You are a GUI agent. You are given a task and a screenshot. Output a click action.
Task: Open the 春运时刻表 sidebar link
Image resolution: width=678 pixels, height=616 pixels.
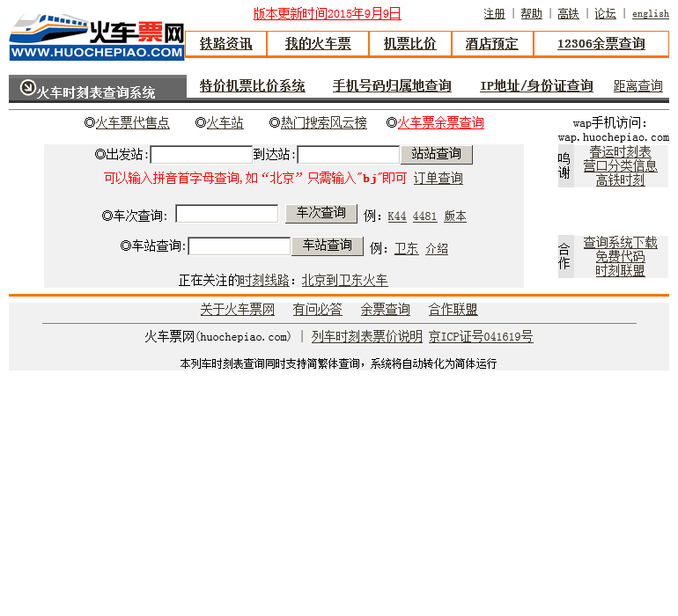[620, 152]
